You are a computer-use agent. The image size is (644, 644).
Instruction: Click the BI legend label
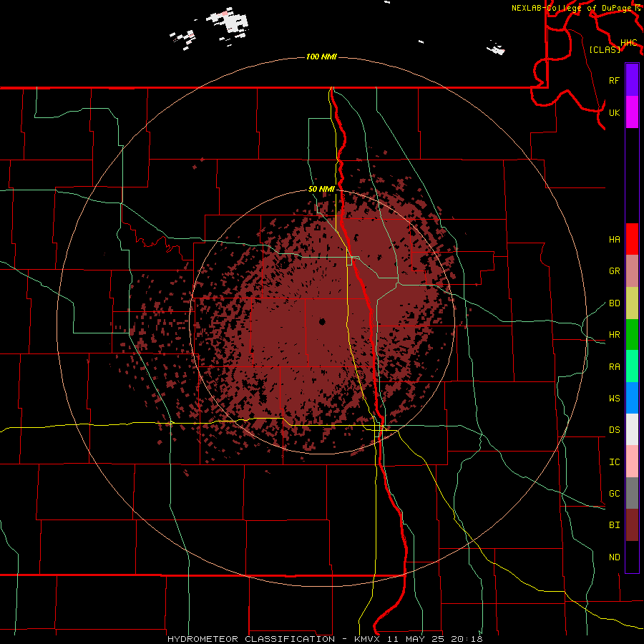click(614, 525)
